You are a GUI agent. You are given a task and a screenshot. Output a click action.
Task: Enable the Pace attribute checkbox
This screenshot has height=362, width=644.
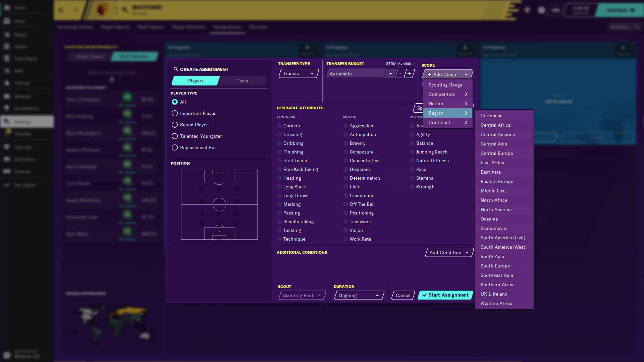point(413,169)
